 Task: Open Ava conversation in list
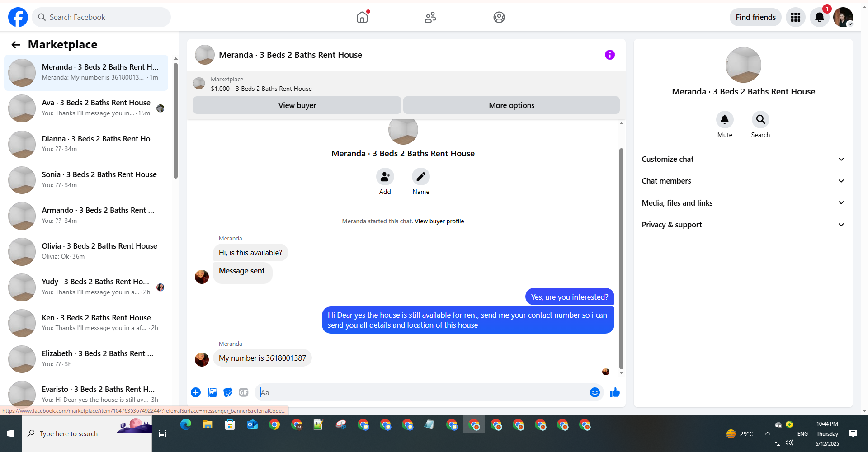86,108
